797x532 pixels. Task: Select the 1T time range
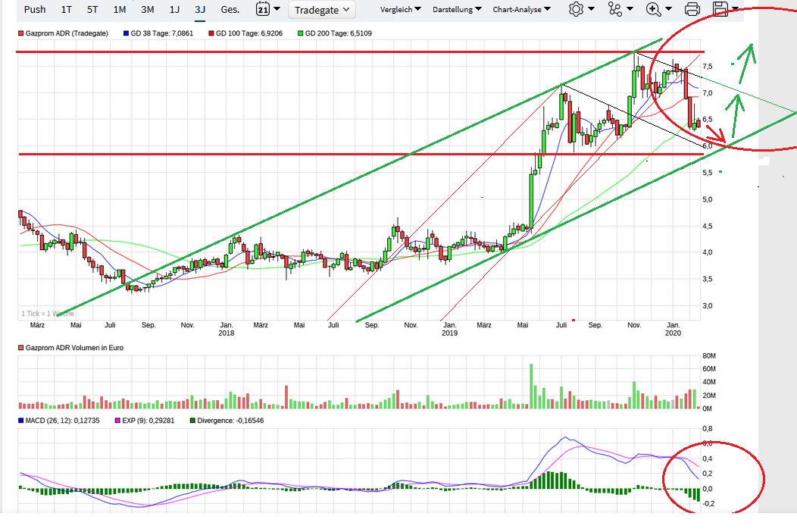67,9
